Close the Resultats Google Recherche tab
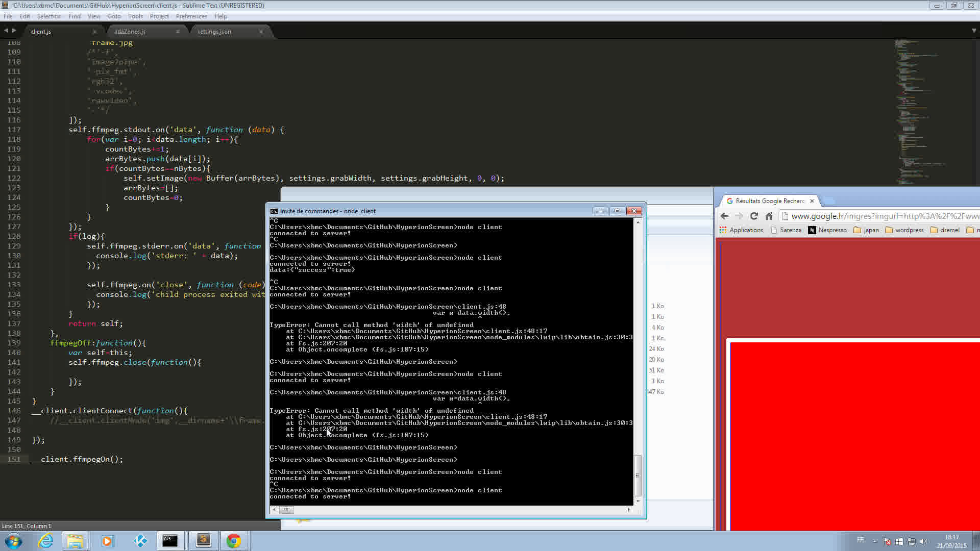Viewport: 980px width, 551px height. tap(812, 201)
